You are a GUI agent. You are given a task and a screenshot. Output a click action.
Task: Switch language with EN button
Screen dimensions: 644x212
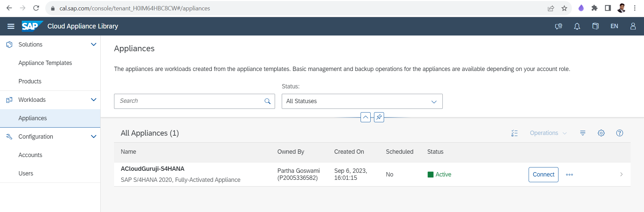click(x=614, y=26)
